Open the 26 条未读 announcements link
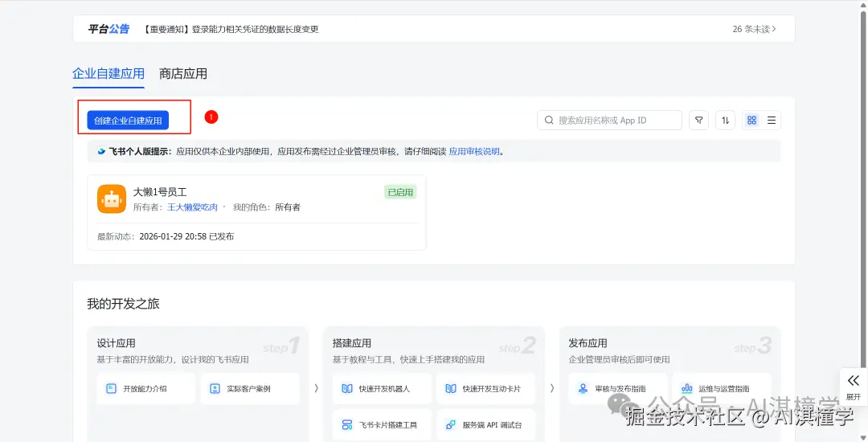The image size is (868, 442). (754, 29)
